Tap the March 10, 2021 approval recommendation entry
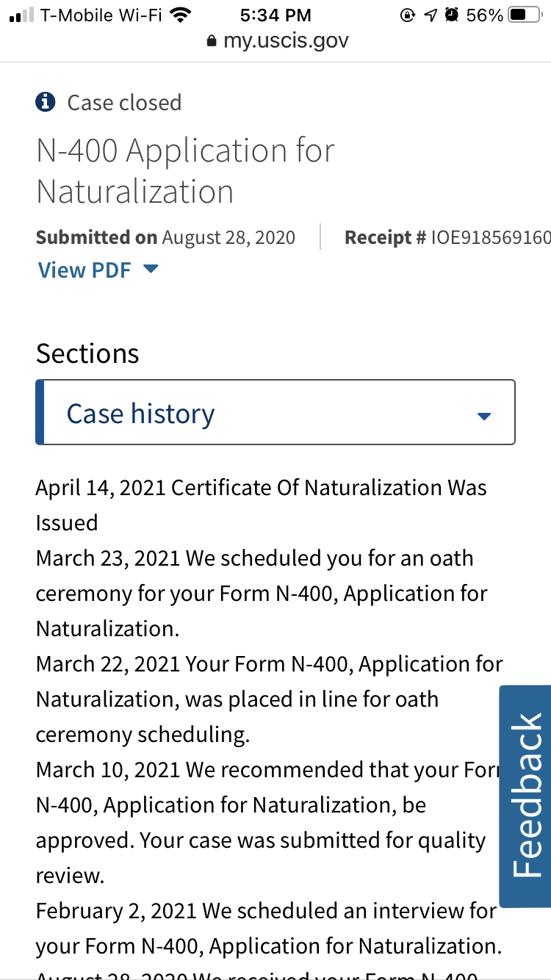 point(268,823)
